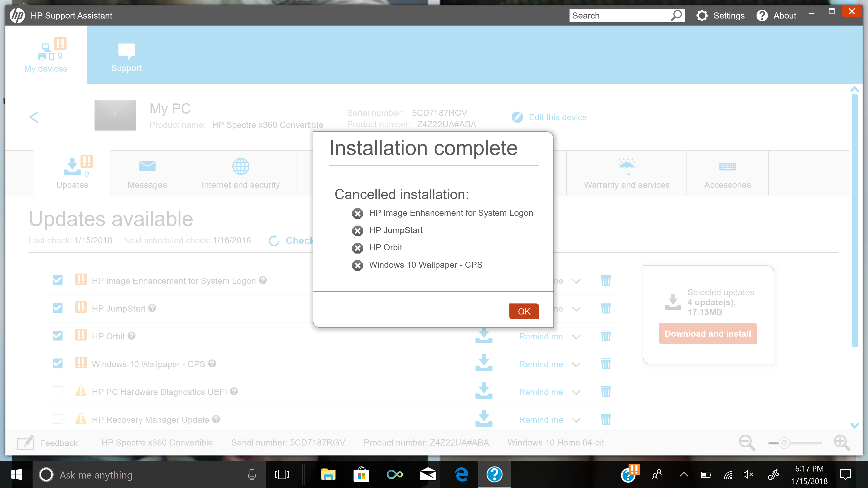Uncheck the HP Orbit checkbox

pos(58,336)
